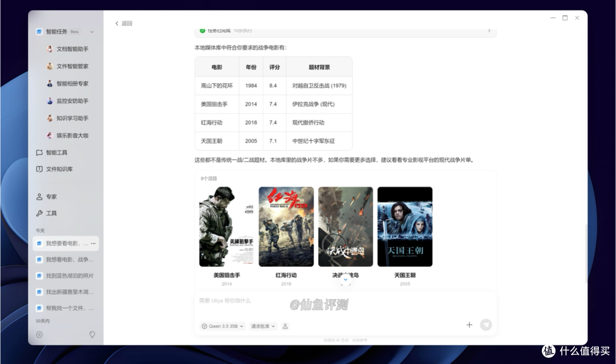Click the 美国狙击手 table cell
This screenshot has height=364, width=616.
tap(217, 104)
